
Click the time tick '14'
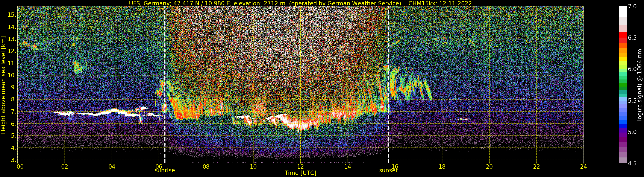(347, 166)
